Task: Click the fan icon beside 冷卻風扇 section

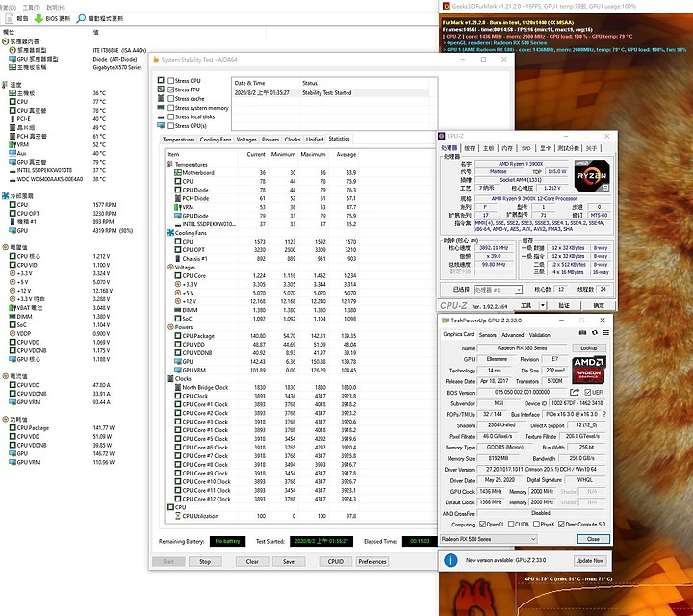Action: [x=6, y=195]
